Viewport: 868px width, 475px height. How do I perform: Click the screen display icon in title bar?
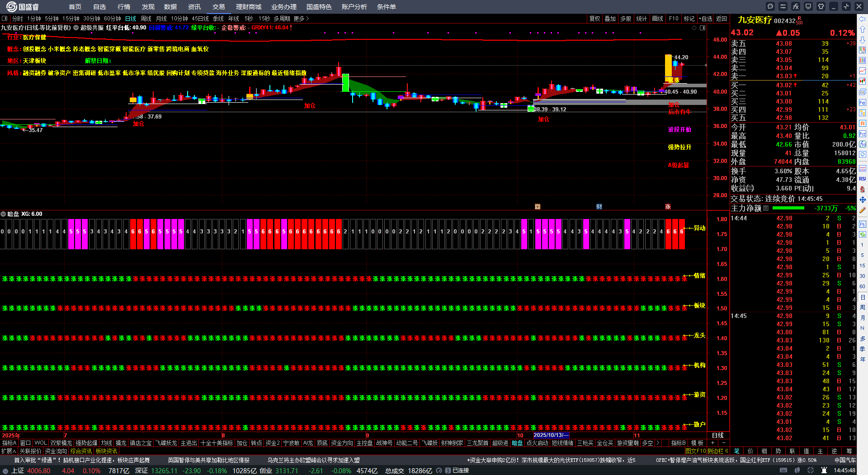[x=808, y=6]
